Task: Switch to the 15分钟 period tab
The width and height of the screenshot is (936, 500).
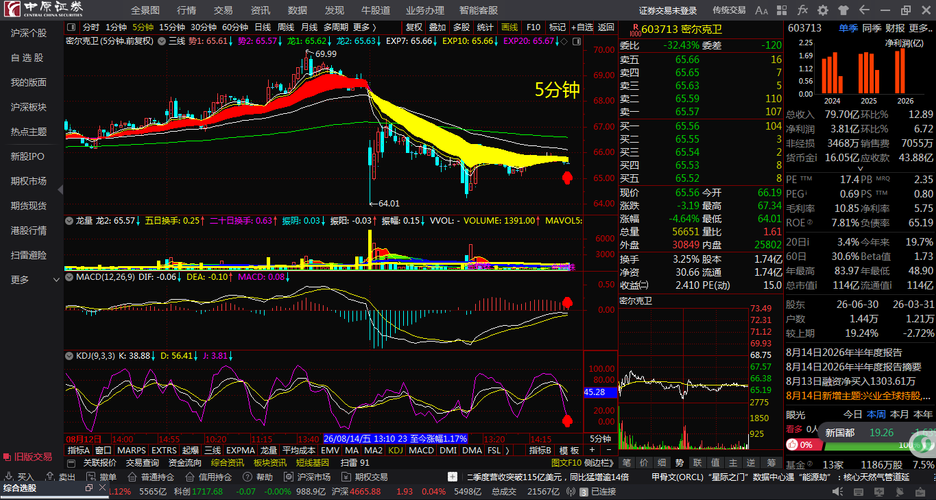Action: [x=172, y=27]
